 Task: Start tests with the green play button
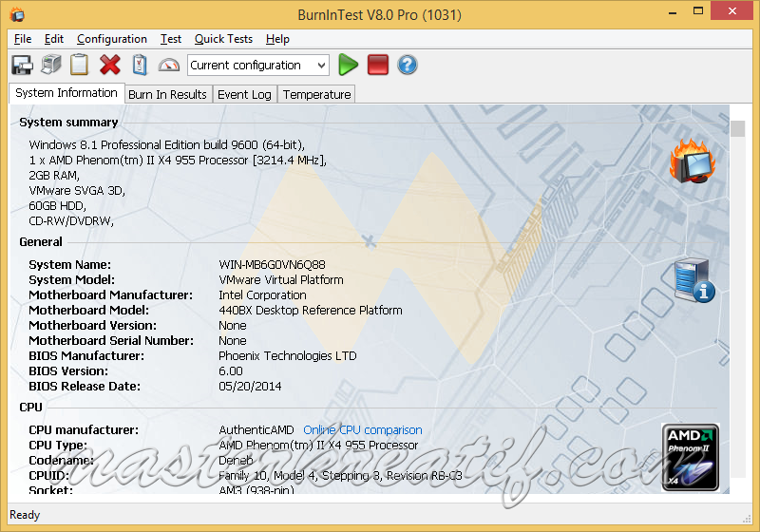coord(348,65)
